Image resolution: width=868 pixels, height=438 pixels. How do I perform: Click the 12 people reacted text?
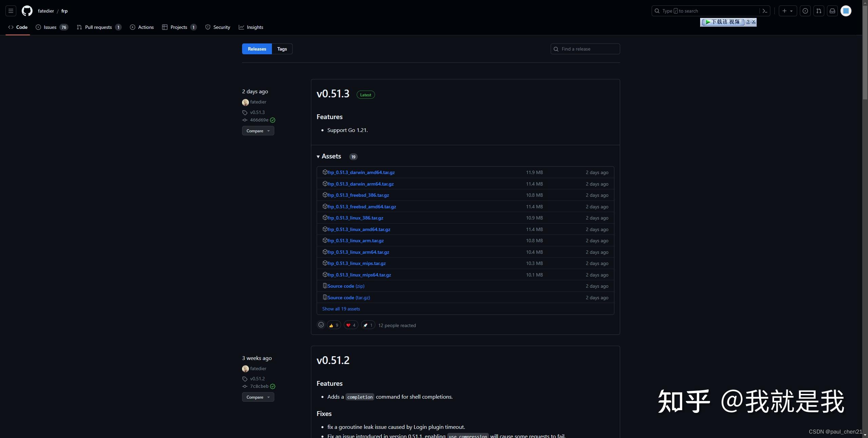[397, 325]
